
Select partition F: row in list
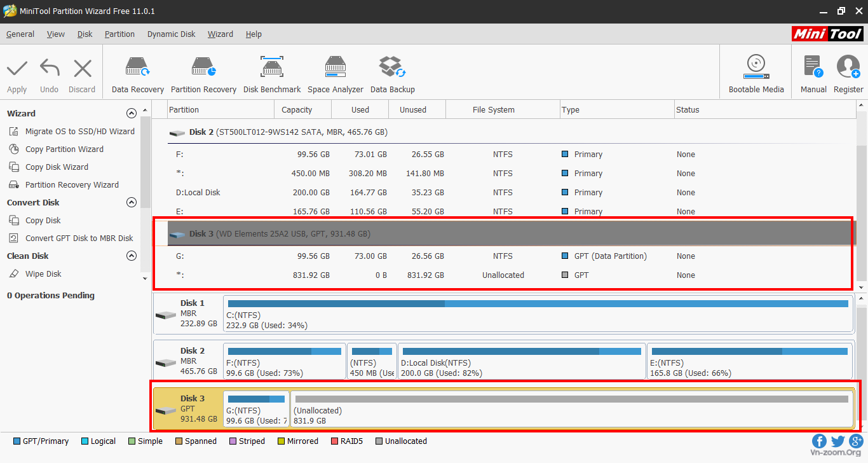coord(512,154)
